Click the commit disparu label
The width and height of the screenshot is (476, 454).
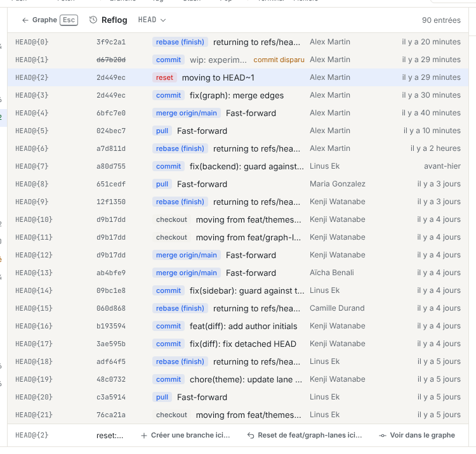pos(279,60)
